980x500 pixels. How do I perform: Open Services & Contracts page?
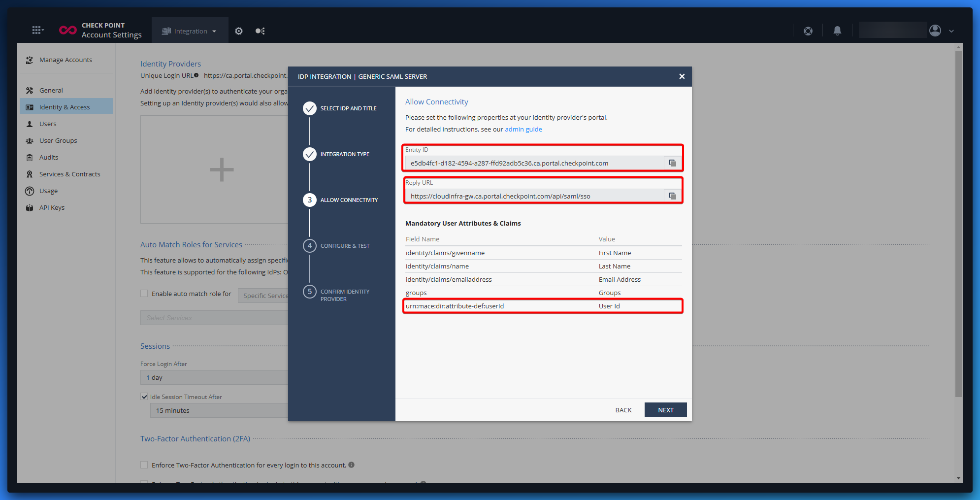pyautogui.click(x=66, y=174)
